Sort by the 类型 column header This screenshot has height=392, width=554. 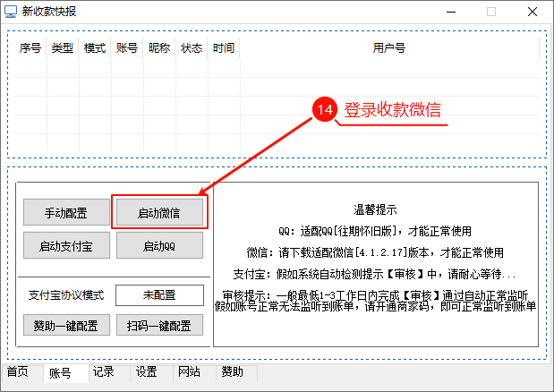(63, 48)
